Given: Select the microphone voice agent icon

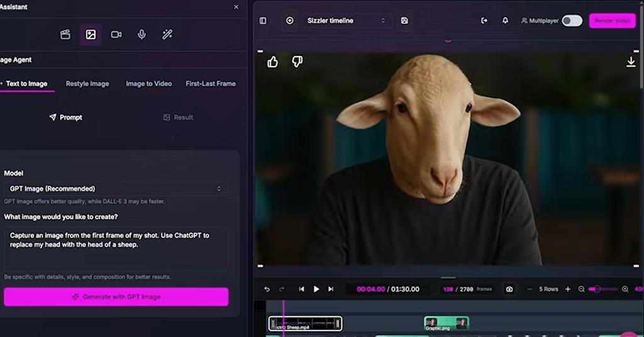Looking at the screenshot, I should pyautogui.click(x=142, y=35).
